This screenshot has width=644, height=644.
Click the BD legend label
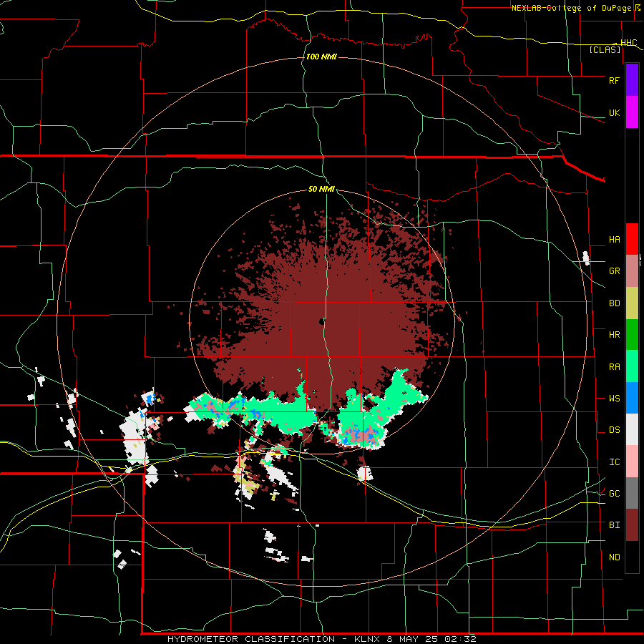click(614, 303)
